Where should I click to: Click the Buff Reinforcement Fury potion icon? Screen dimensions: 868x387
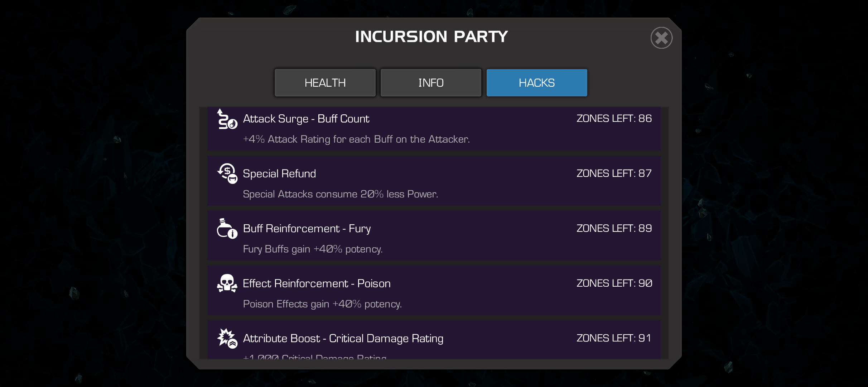point(227,228)
